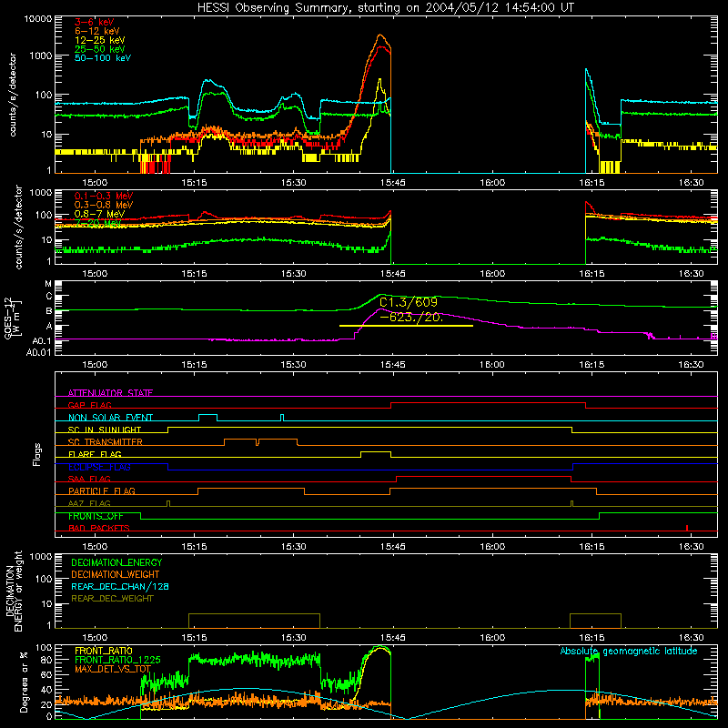Click the FRONT_RATIO legend label

pos(104,651)
